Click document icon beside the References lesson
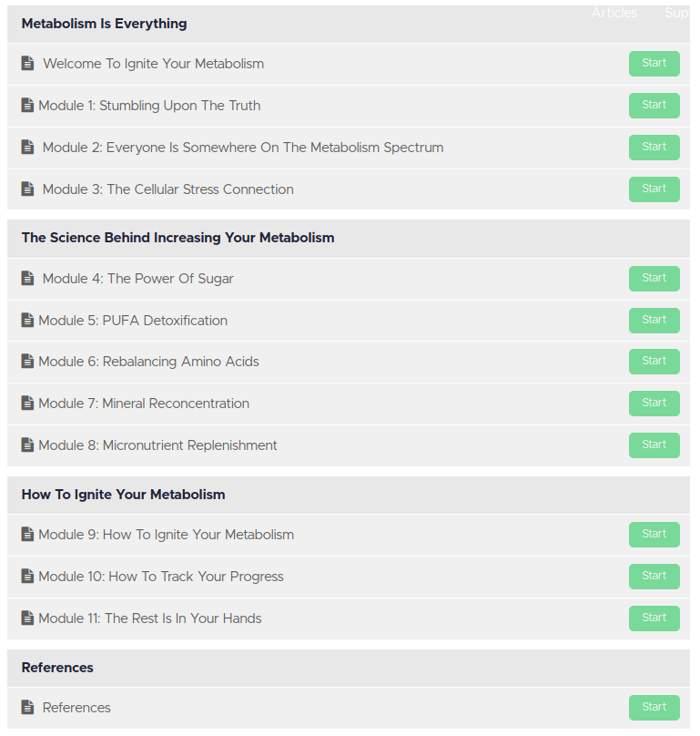Image resolution: width=700 pixels, height=736 pixels. click(x=27, y=708)
